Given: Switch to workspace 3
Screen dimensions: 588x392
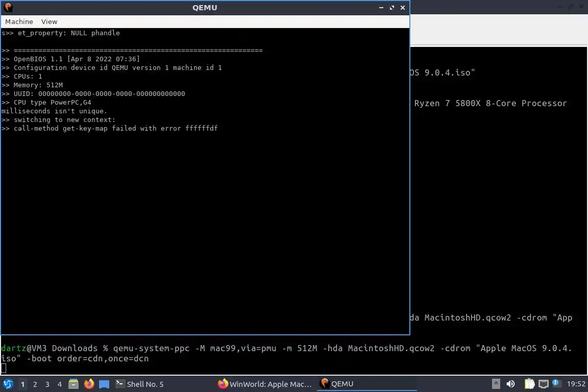Looking at the screenshot, I should [47, 384].
